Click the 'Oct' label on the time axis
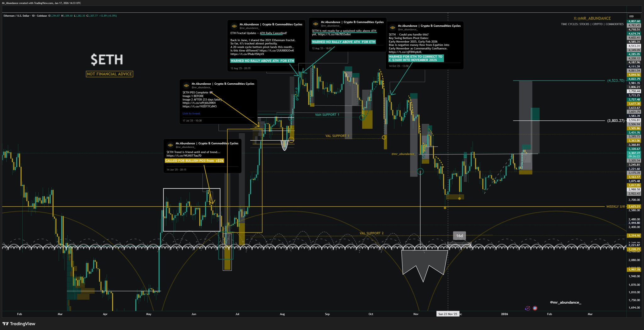This screenshot has height=330, width=644. (x=371, y=314)
